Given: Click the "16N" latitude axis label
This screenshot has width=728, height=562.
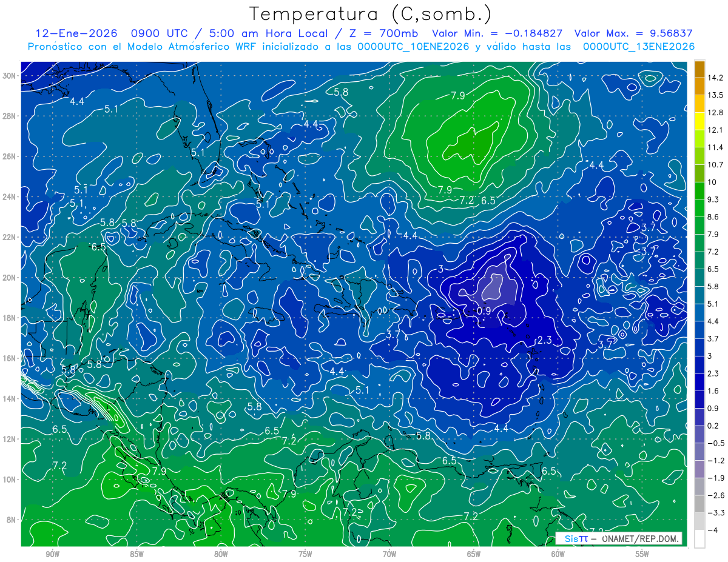Looking at the screenshot, I should click(10, 358).
